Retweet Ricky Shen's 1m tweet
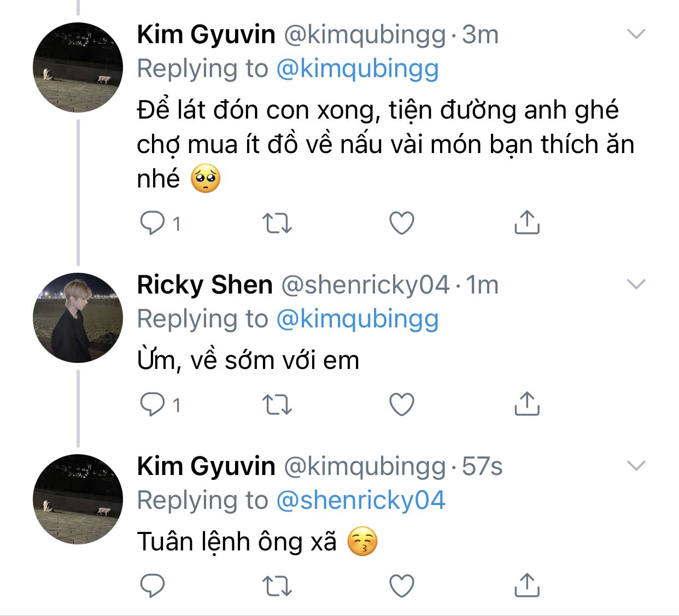 (x=277, y=404)
